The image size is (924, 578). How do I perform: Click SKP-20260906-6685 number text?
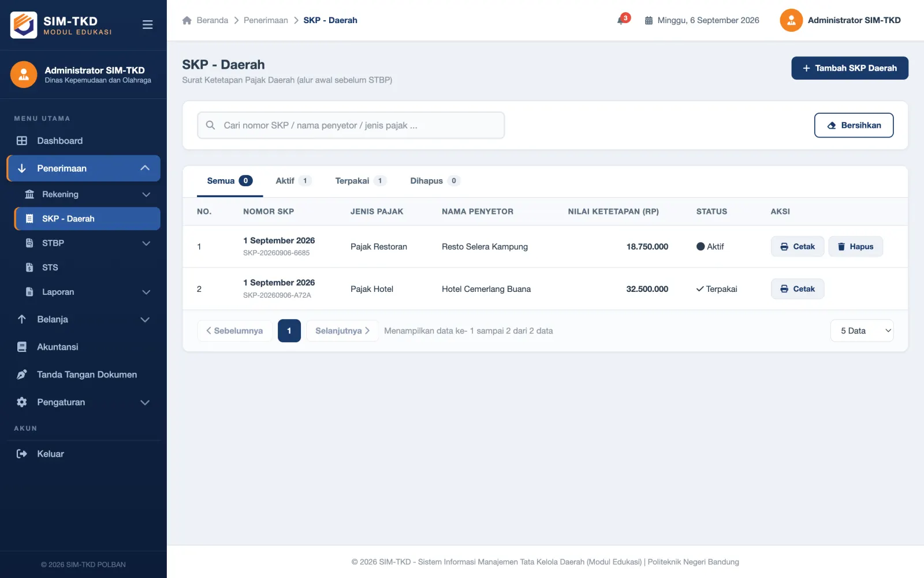click(276, 253)
